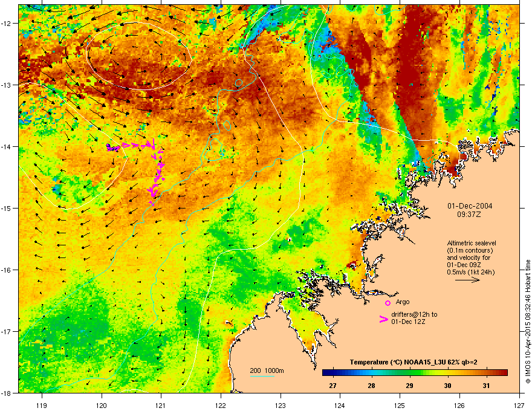Click the longitude axis label 126
The height and width of the screenshot is (411, 532).
coord(459,405)
